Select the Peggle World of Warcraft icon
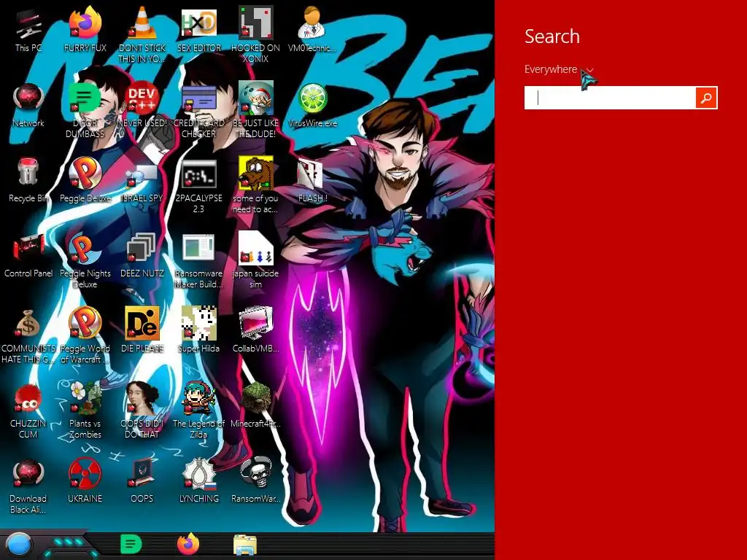This screenshot has height=560, width=747. click(x=85, y=323)
